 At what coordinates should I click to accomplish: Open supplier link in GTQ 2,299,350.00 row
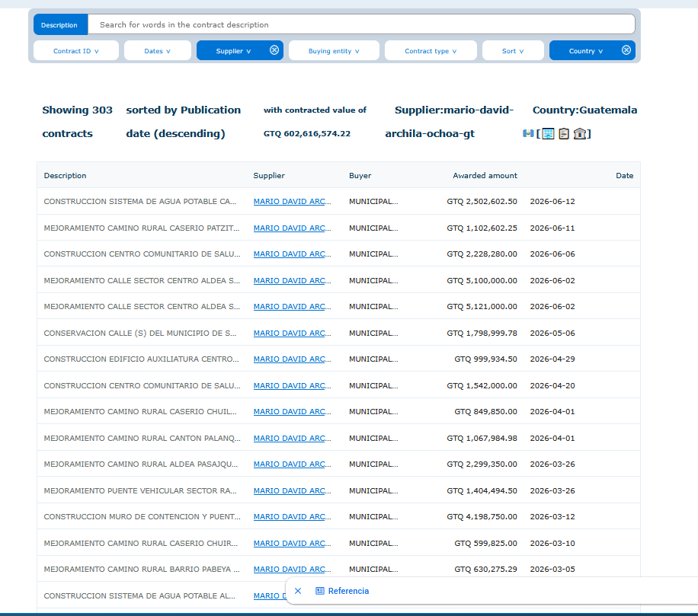(292, 464)
